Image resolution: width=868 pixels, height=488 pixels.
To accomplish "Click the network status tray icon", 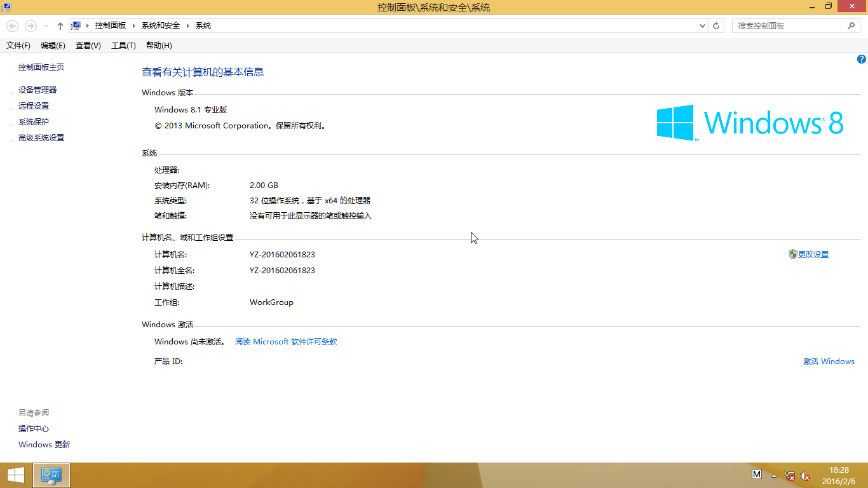I will 790,475.
